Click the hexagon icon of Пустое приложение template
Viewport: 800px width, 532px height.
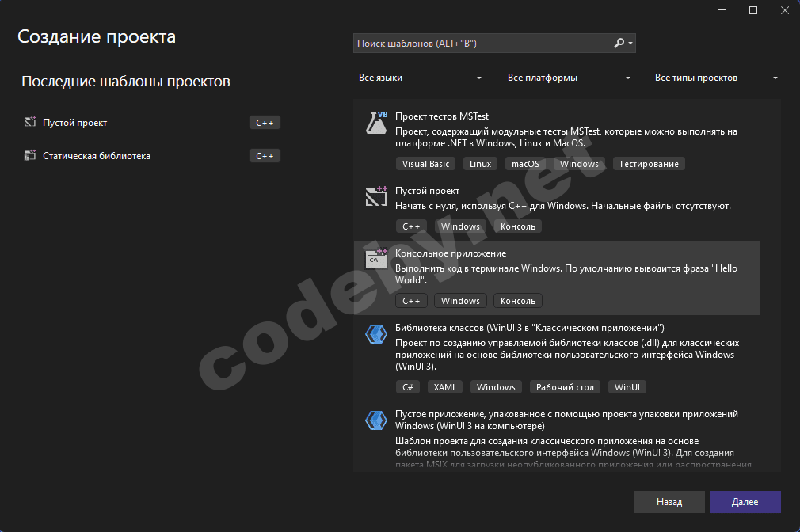375,420
